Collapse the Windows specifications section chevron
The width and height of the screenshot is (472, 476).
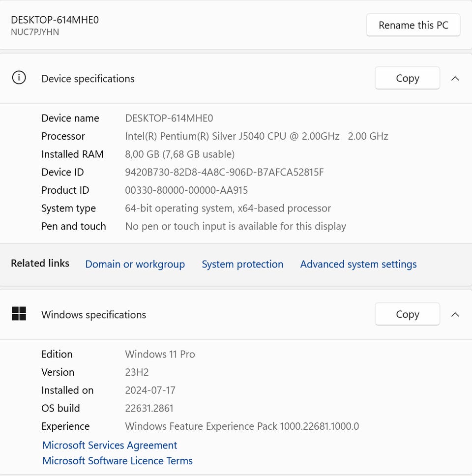click(455, 314)
